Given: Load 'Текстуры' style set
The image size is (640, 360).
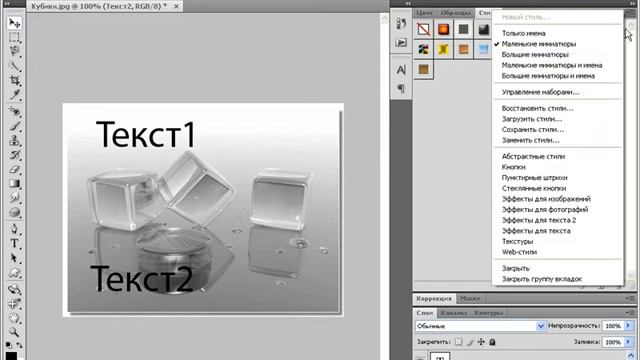Looking at the screenshot, I should tap(517, 242).
